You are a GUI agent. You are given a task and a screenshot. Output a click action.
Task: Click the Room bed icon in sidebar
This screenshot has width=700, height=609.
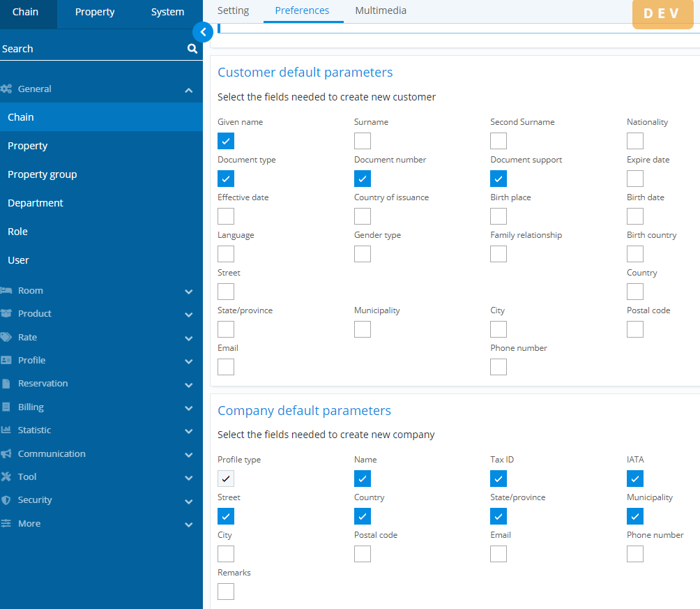(x=6, y=290)
